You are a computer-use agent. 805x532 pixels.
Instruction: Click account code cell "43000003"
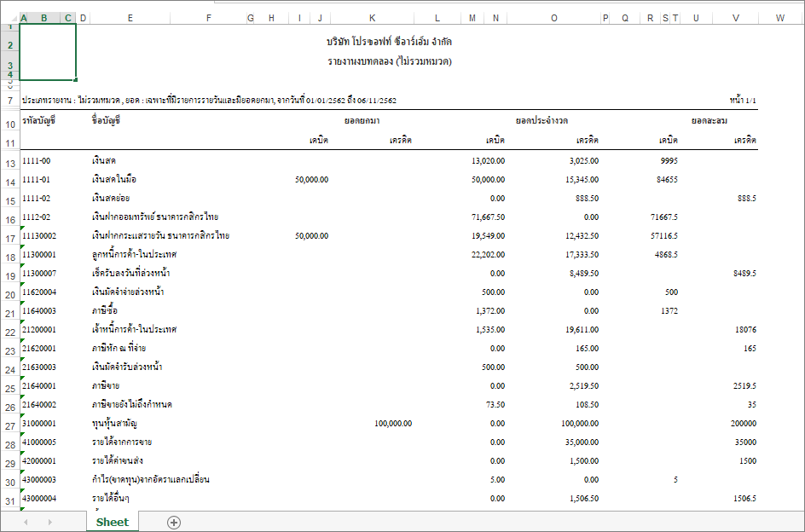pyautogui.click(x=39, y=480)
